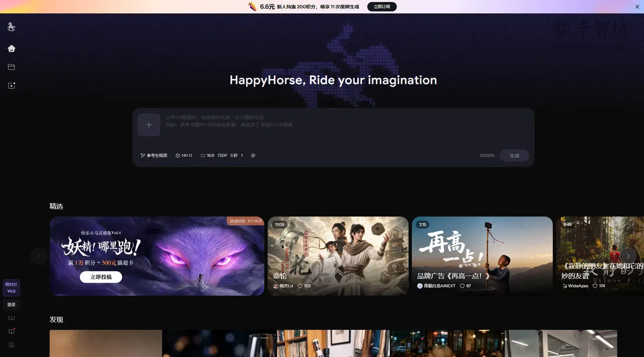Viewport: 644px width, 357px height.
Task: Click the 生成 generate button
Action: point(514,155)
